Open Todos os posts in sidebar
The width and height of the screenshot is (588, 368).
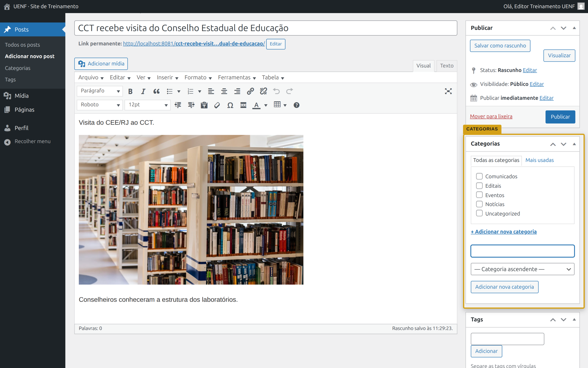pyautogui.click(x=22, y=45)
